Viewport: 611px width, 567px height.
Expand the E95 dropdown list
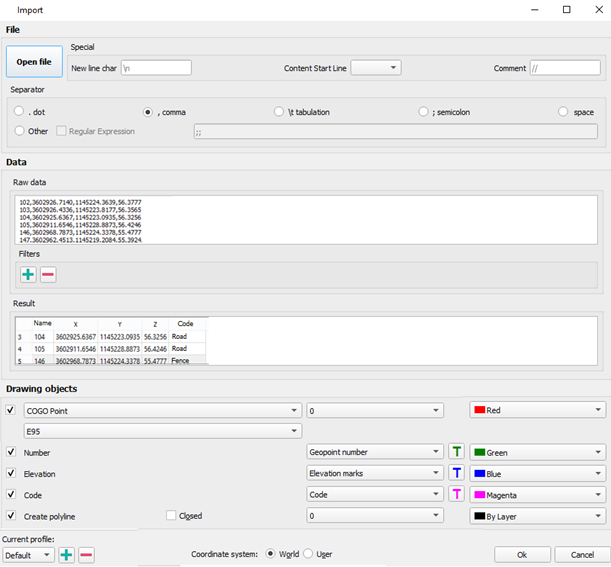coord(162,431)
